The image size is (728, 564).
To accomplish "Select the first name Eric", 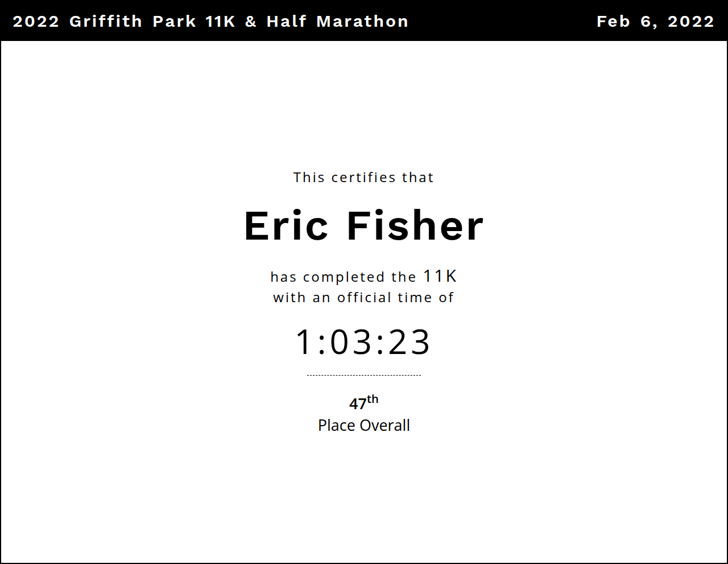I will [286, 226].
